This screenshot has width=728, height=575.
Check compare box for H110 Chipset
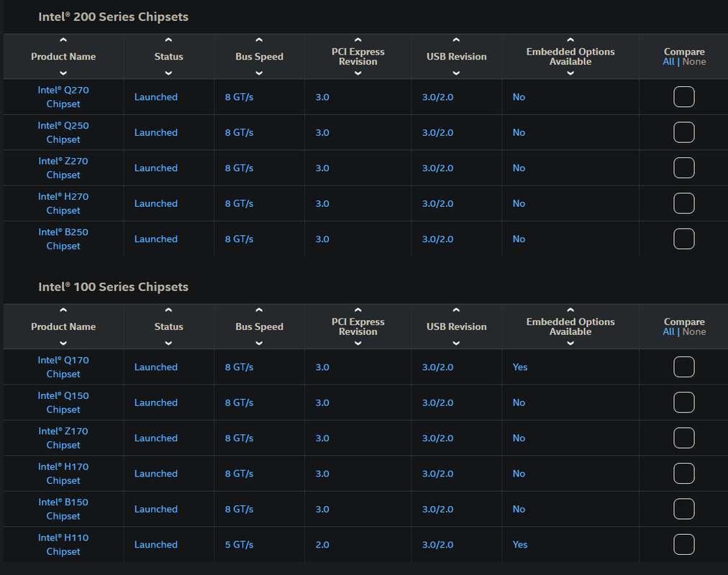pos(684,544)
